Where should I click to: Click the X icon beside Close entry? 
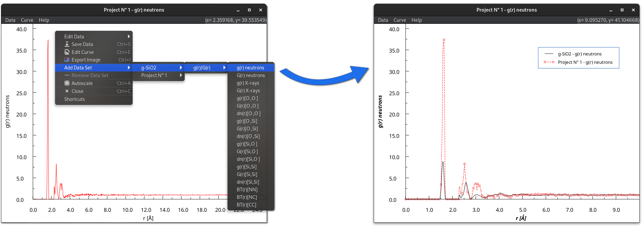[67, 91]
